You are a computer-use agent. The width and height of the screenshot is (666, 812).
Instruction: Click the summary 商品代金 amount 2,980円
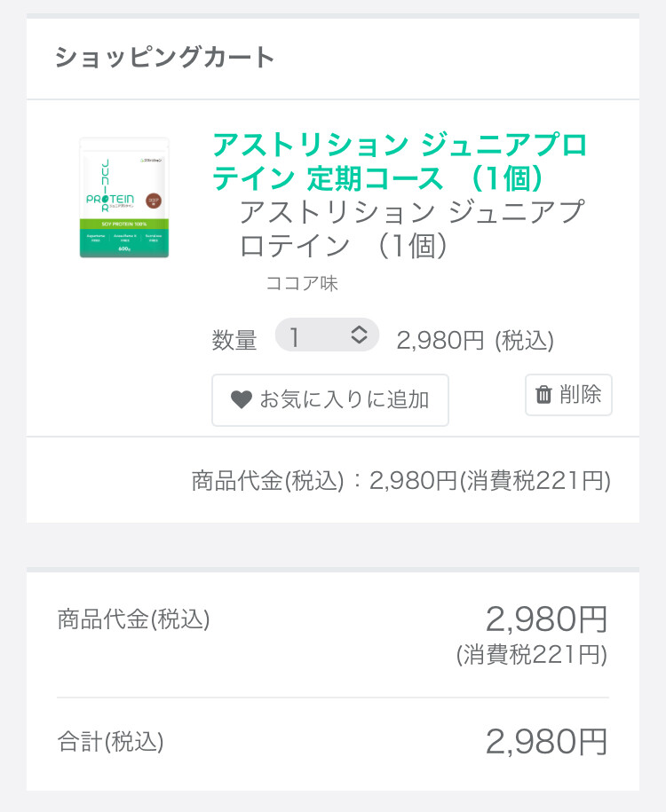546,619
